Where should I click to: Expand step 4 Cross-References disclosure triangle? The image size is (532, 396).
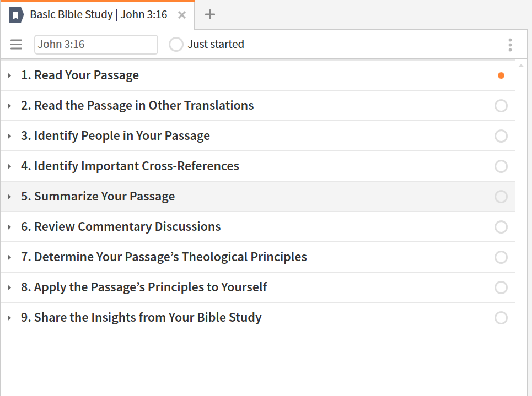[9, 166]
